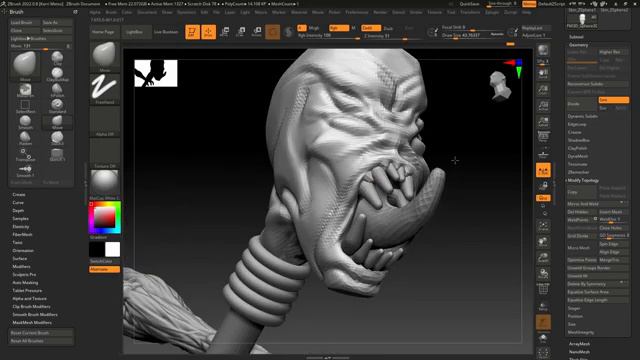The height and width of the screenshot is (360, 640).
Task: Click the QuickSave button
Action: 469,4
